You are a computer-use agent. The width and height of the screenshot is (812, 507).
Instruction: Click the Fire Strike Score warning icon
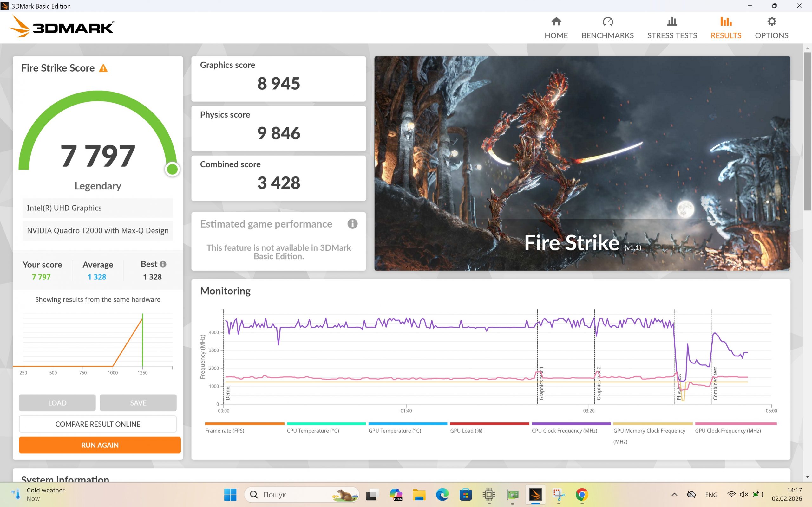(103, 68)
